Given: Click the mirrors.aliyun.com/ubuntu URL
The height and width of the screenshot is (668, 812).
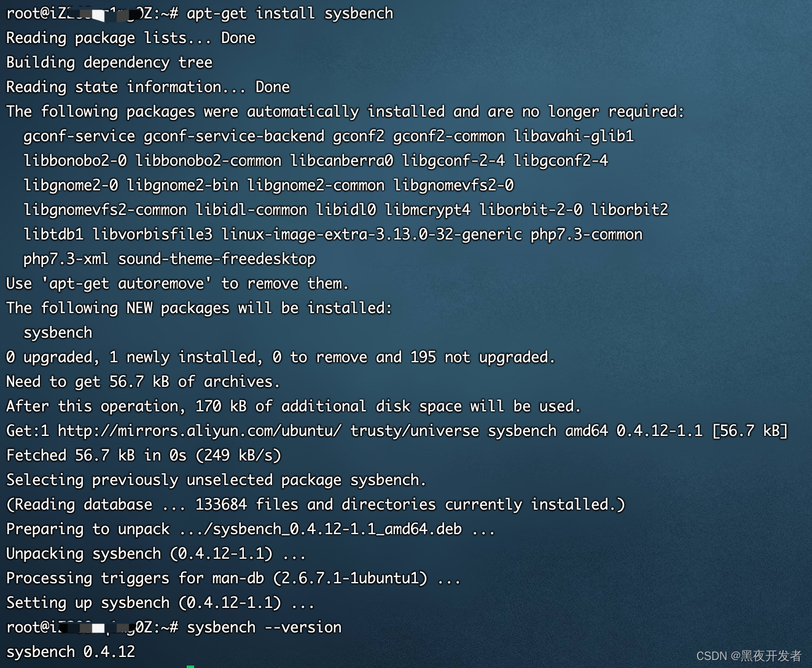Looking at the screenshot, I should [x=200, y=431].
